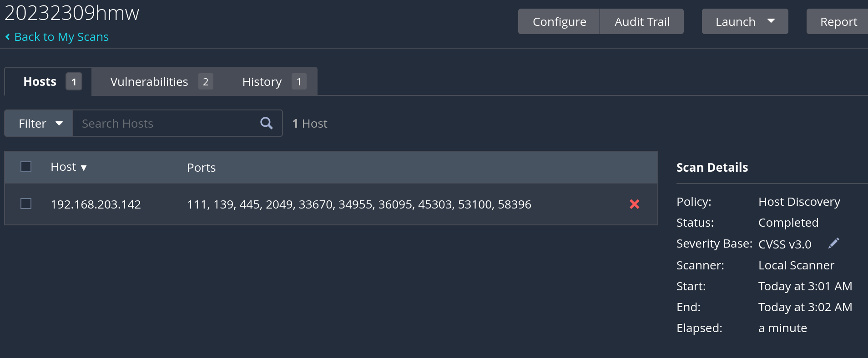
Task: Open the Filter dropdown
Action: (x=39, y=123)
